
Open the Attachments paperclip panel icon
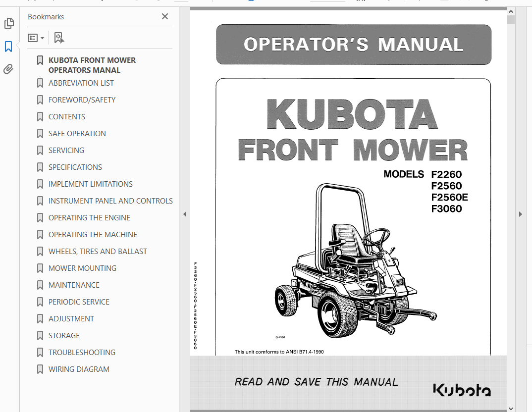tap(8, 69)
